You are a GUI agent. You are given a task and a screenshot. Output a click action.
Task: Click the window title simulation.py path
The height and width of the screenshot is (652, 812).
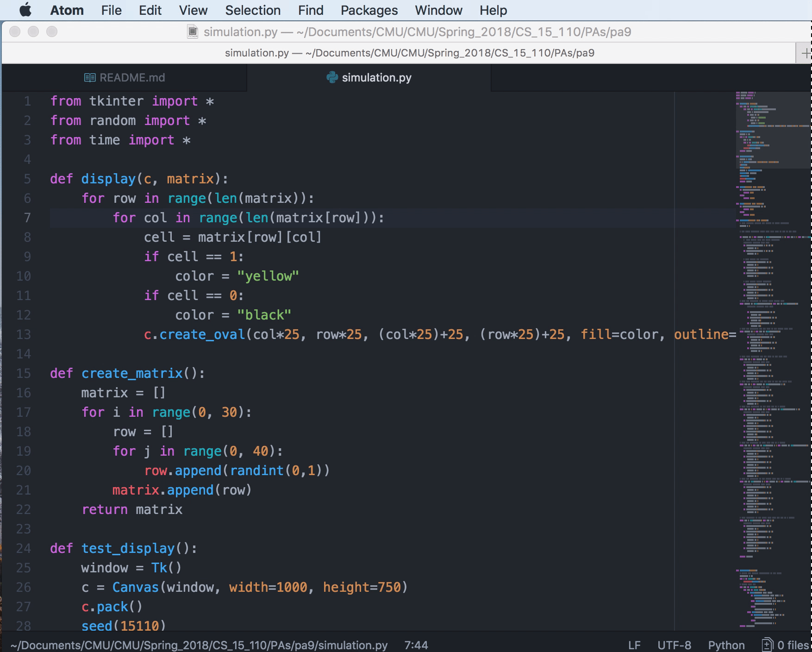pyautogui.click(x=417, y=32)
